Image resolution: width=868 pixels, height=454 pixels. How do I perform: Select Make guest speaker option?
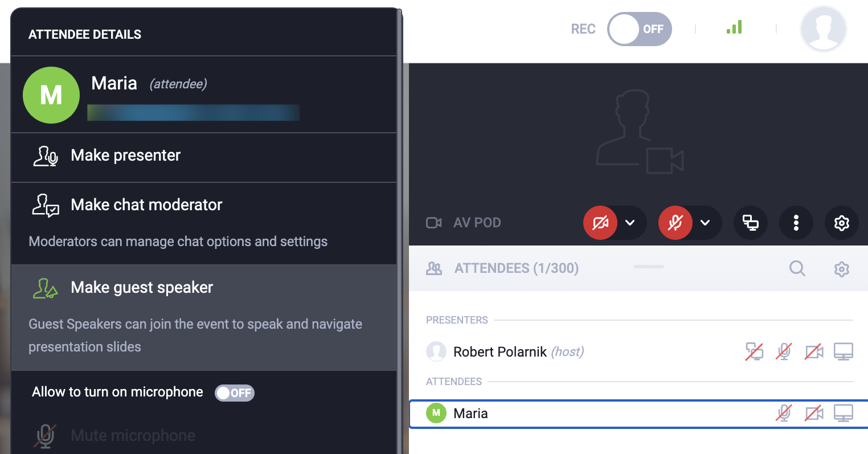[142, 288]
